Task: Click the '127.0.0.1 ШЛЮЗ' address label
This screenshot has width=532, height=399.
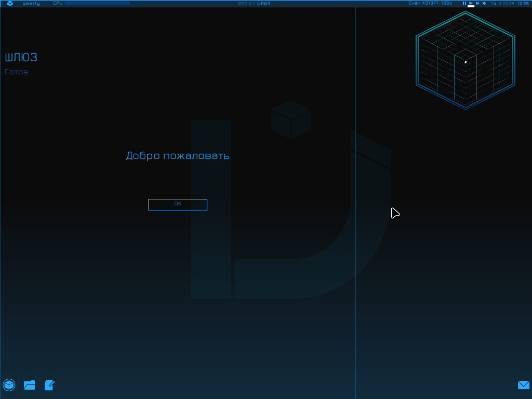Action: click(254, 4)
